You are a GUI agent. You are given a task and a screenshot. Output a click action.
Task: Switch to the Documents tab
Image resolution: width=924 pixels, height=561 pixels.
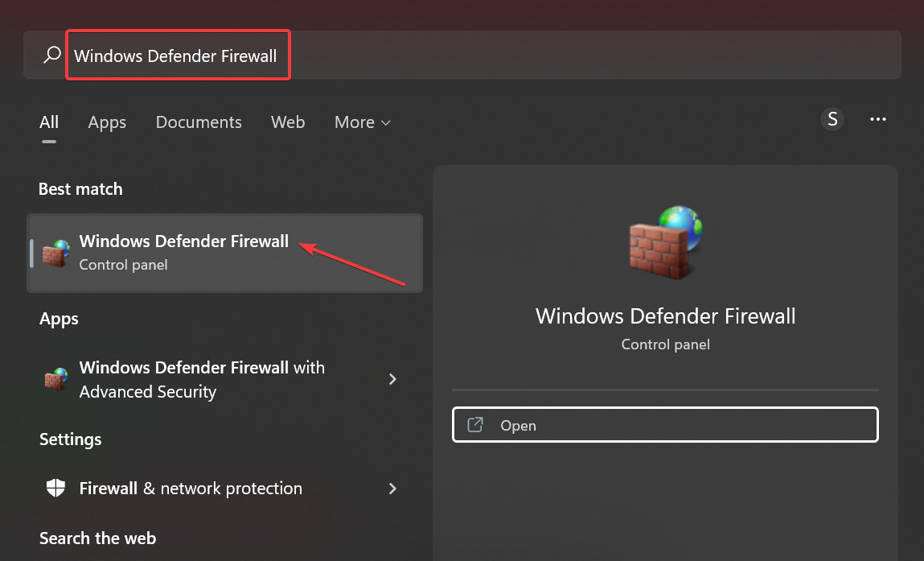(199, 122)
